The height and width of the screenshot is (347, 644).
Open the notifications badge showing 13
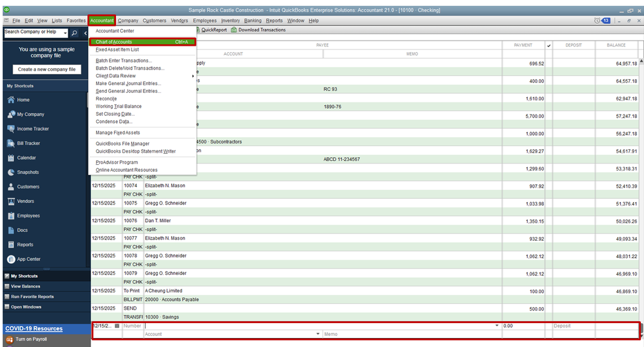point(606,21)
